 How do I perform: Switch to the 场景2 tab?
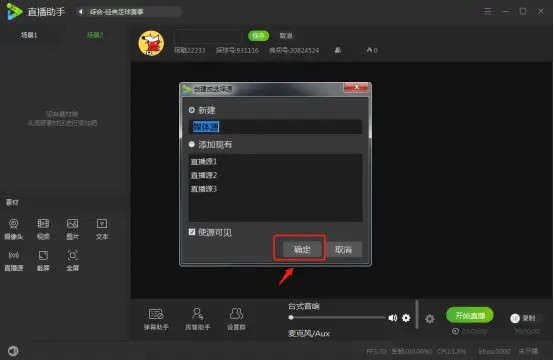click(x=95, y=35)
